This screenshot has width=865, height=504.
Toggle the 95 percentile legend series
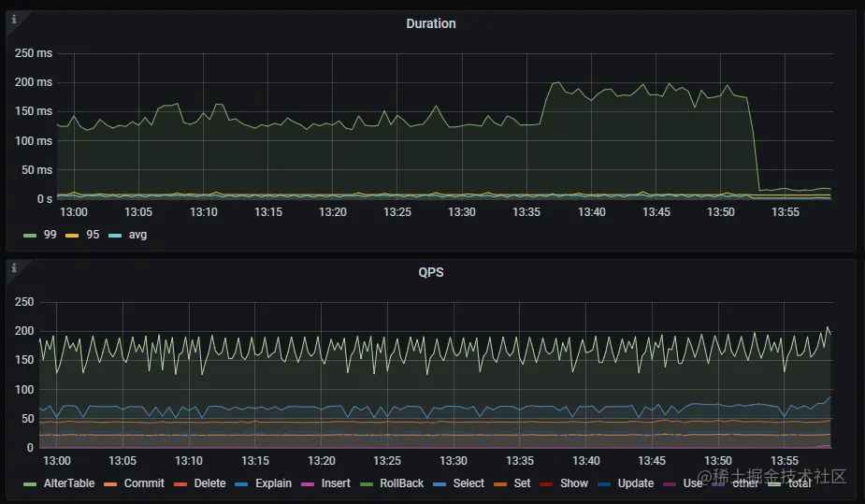(93, 235)
